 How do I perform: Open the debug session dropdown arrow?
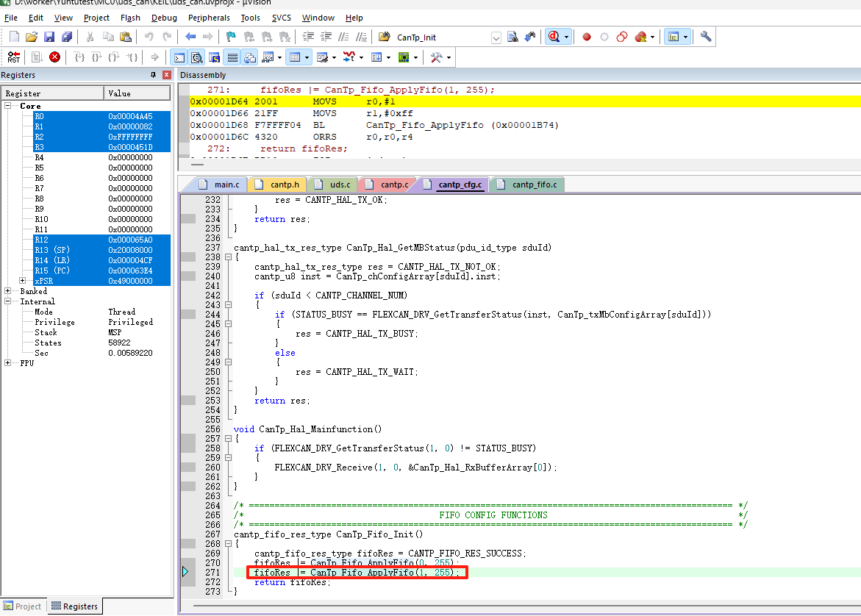click(x=567, y=37)
